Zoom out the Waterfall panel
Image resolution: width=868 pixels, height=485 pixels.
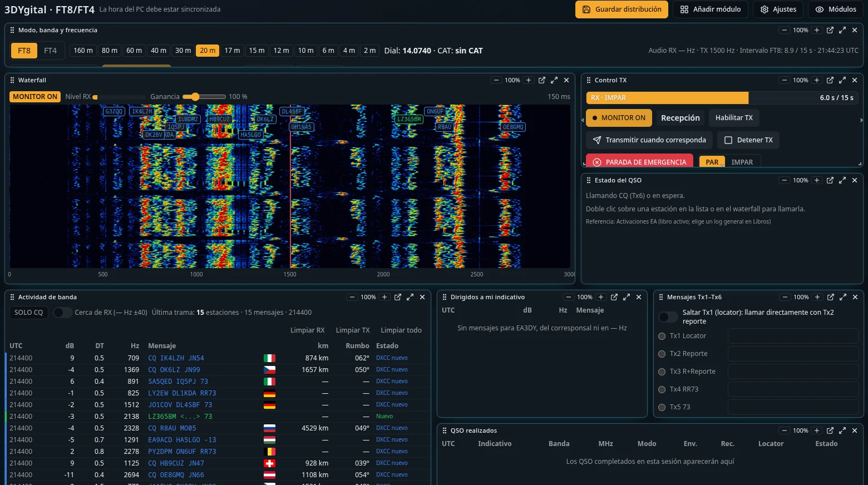point(496,80)
